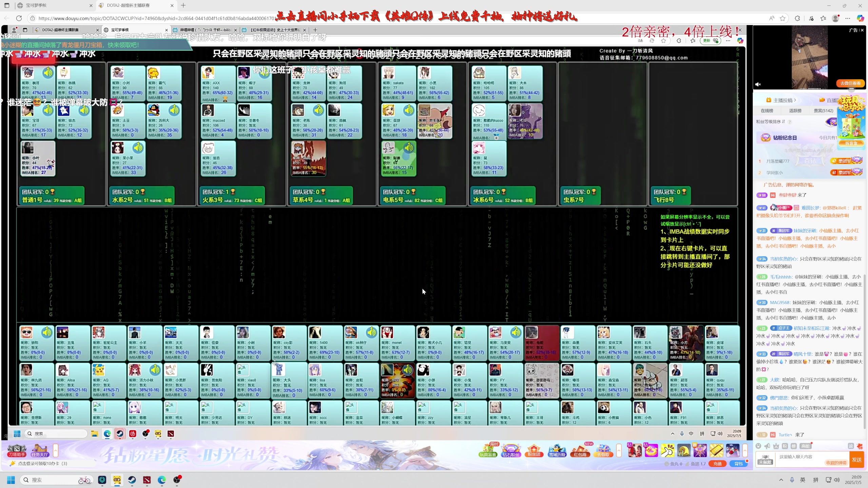The image size is (868, 488).
Task: Select the purple star wand gift
Action: (x=700, y=451)
